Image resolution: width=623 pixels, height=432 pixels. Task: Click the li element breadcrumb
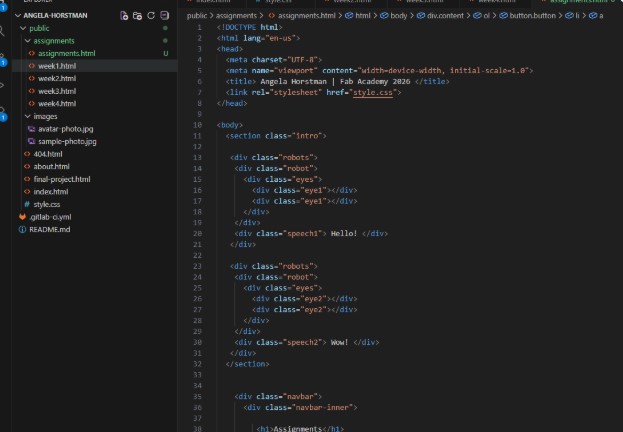coord(577,15)
